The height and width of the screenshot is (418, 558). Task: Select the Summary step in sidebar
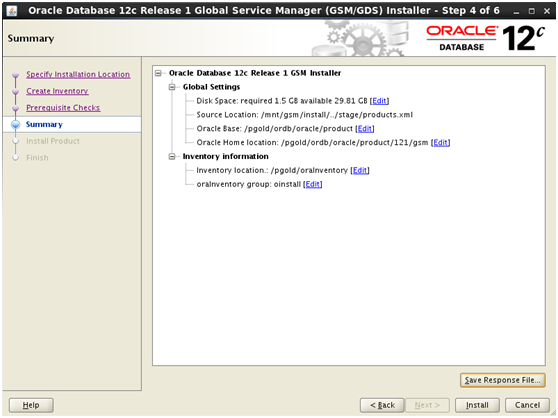pyautogui.click(x=44, y=125)
